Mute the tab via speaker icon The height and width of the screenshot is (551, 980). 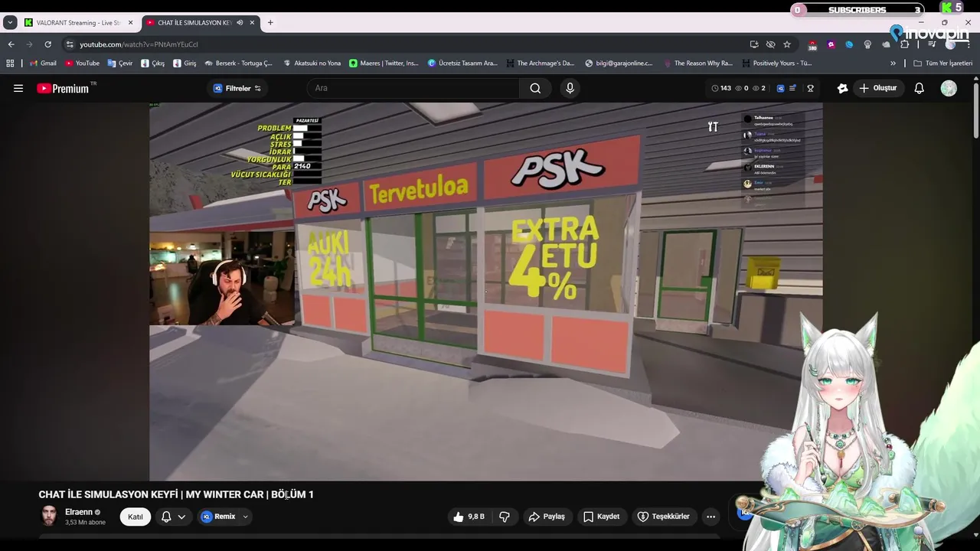point(240,23)
